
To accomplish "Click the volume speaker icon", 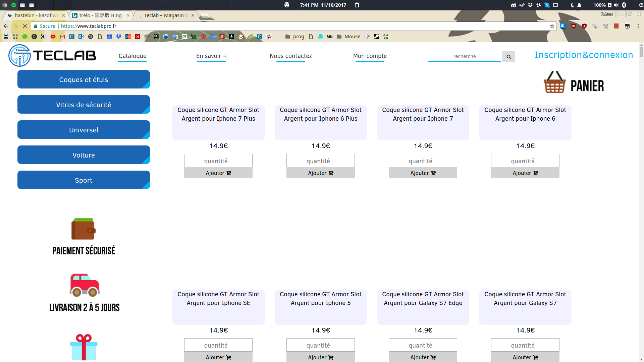I will [616, 5].
